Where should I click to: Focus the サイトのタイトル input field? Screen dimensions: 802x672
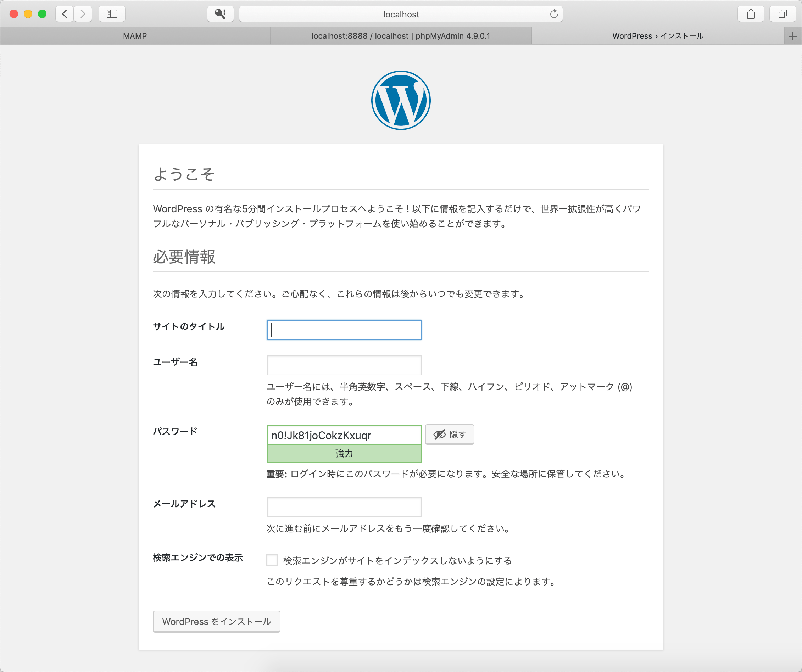(x=344, y=330)
